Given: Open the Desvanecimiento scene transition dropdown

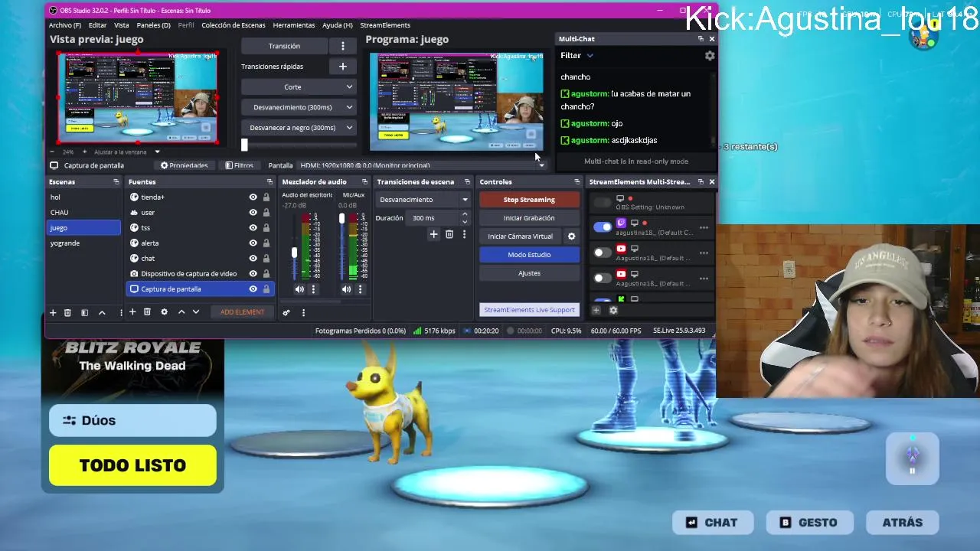Looking at the screenshot, I should coord(423,200).
